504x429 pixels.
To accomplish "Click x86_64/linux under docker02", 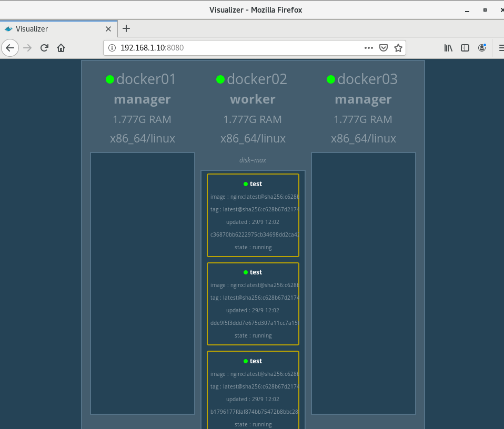I will tap(253, 139).
